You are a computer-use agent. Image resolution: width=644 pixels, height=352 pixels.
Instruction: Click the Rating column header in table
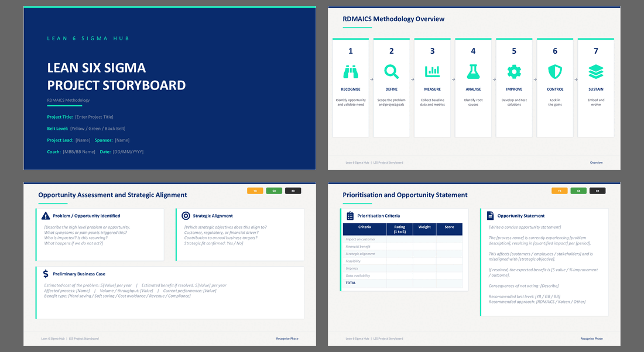click(399, 229)
